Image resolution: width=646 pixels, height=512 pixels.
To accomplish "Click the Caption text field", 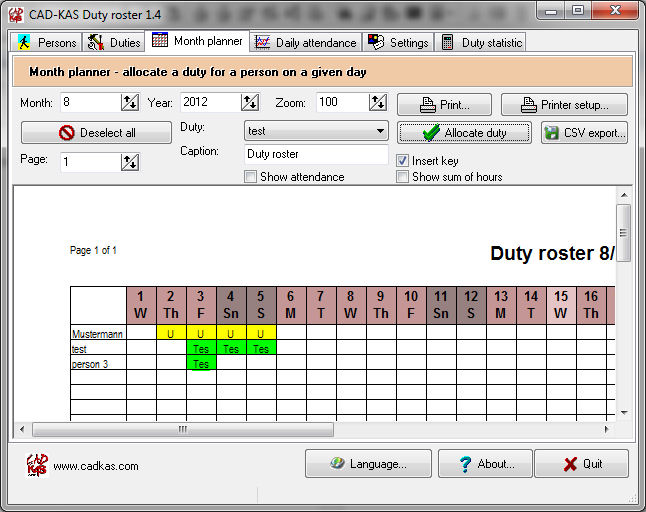I will click(316, 155).
